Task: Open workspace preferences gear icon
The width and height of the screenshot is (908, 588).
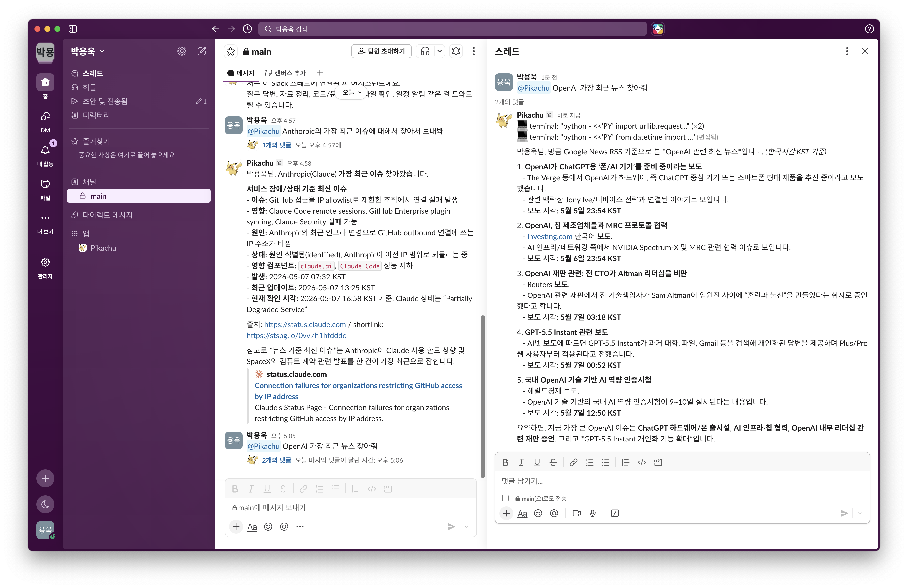Action: 182,51
